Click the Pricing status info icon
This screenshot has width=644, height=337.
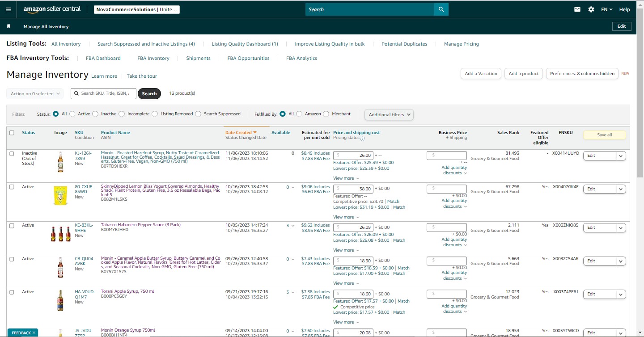coord(363,139)
